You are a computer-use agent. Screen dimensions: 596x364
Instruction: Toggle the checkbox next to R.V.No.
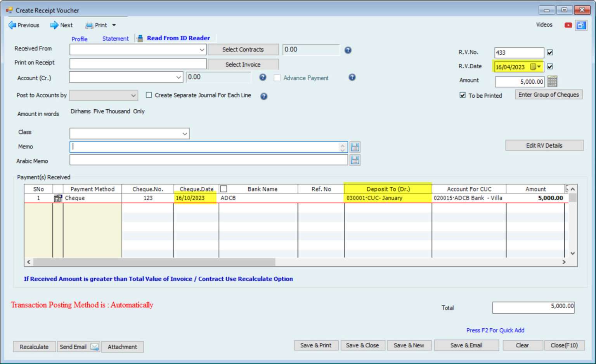pos(550,52)
